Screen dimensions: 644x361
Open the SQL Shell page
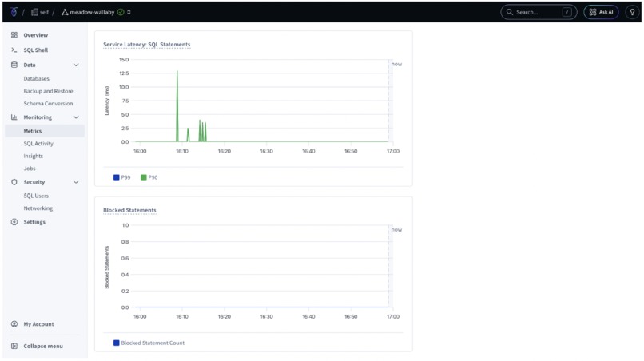36,50
